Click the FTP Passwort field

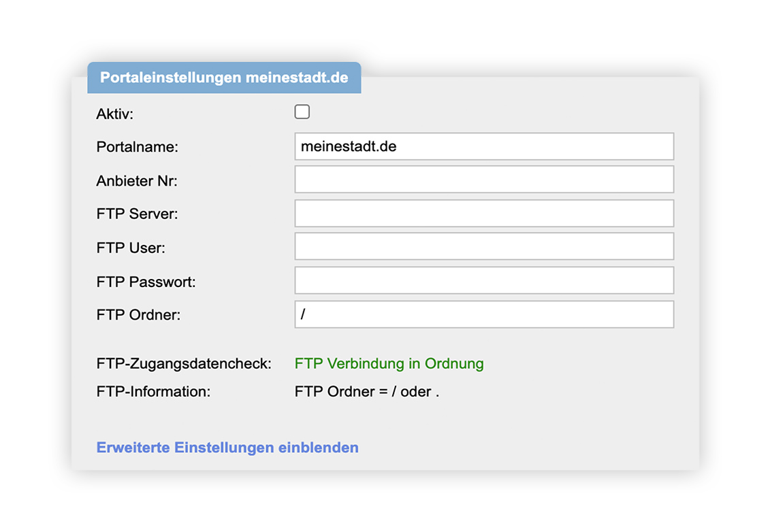pos(484,280)
